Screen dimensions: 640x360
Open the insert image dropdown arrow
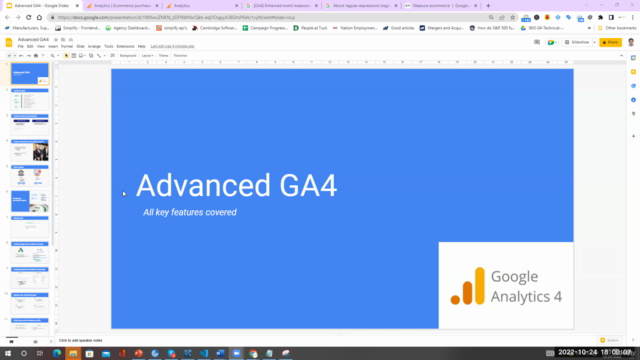coord(85,56)
